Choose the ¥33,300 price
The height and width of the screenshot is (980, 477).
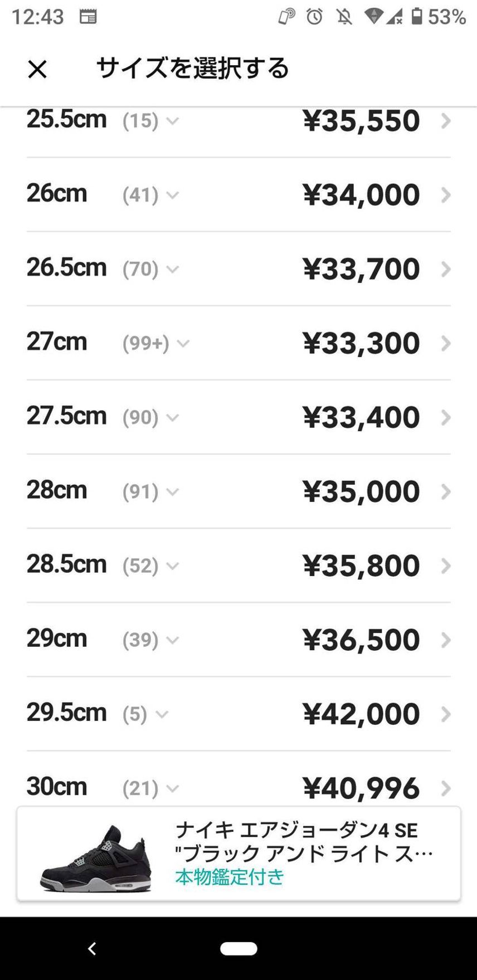pos(361,343)
